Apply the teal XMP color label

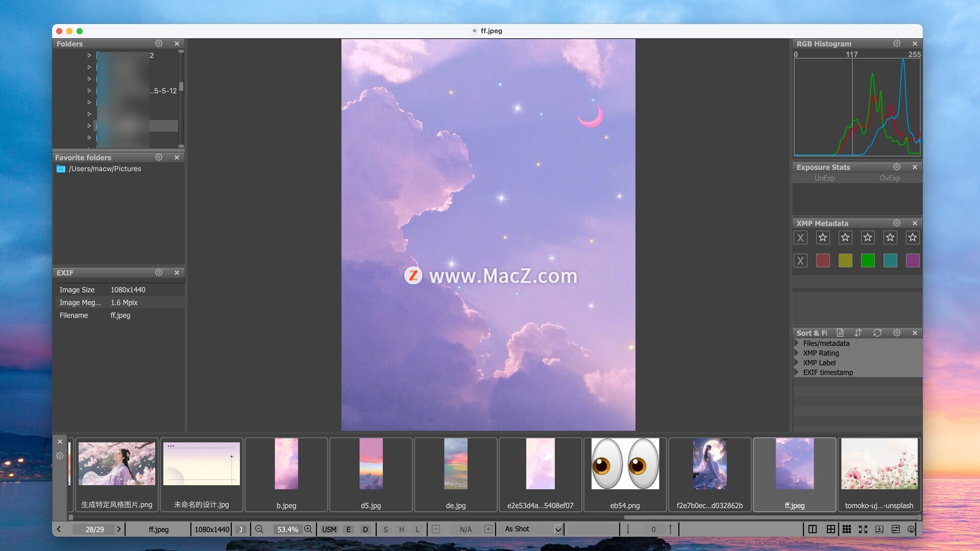pyautogui.click(x=890, y=261)
